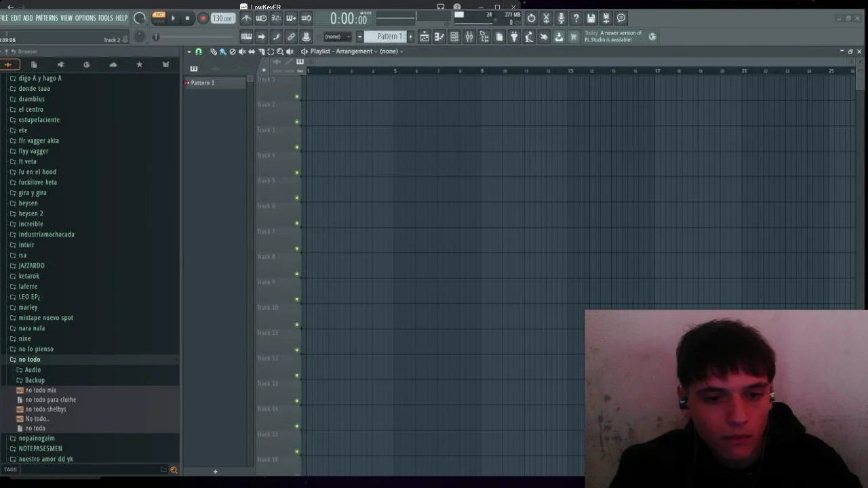The height and width of the screenshot is (488, 868).
Task: Select the Playlist draw pencil tool
Action: click(x=213, y=52)
